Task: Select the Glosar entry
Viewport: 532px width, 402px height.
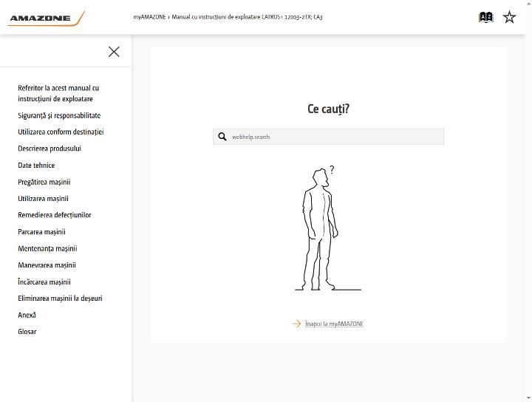Action: pos(27,332)
